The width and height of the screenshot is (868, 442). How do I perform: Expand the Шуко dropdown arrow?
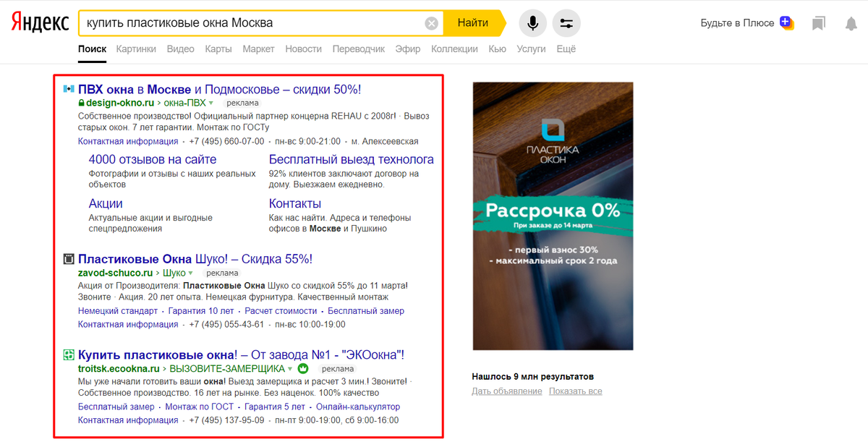[191, 274]
